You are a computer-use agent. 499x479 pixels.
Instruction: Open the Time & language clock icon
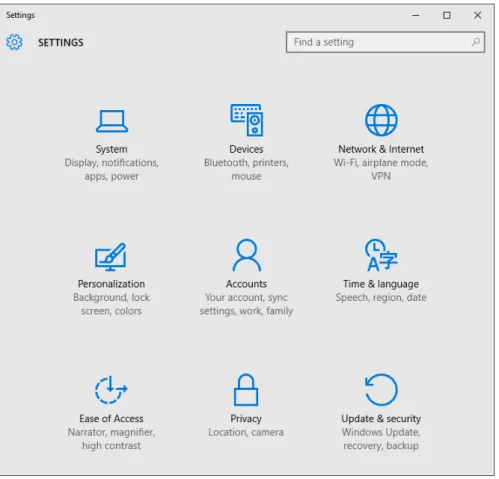(x=381, y=255)
